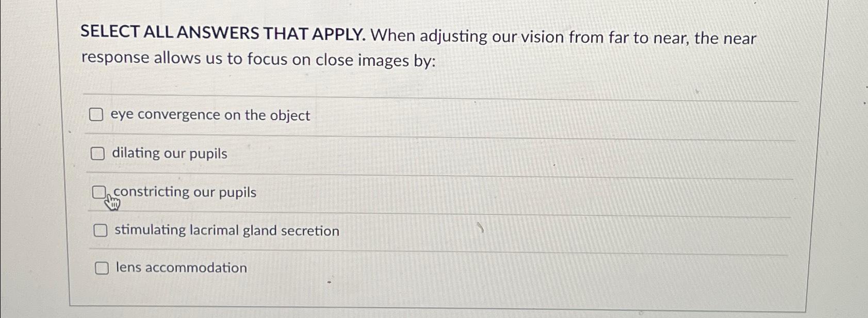868x318 pixels.
Task: Select the answer 'dilating our pupils'
Action: pos(170,153)
